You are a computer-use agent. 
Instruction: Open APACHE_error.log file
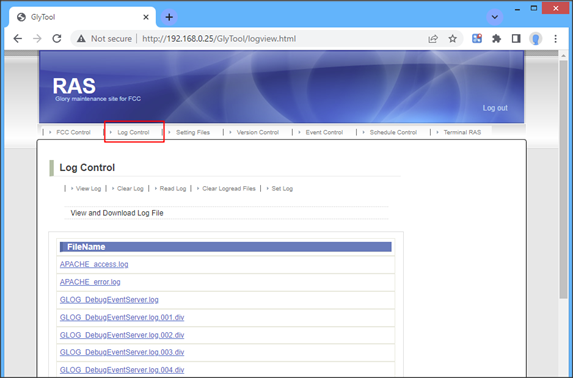click(90, 282)
